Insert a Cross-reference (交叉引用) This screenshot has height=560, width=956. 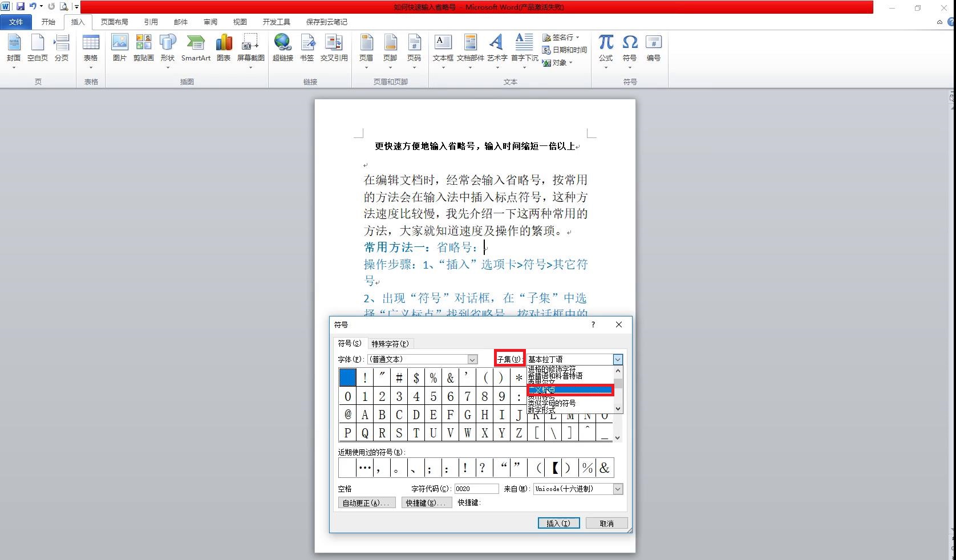(334, 48)
